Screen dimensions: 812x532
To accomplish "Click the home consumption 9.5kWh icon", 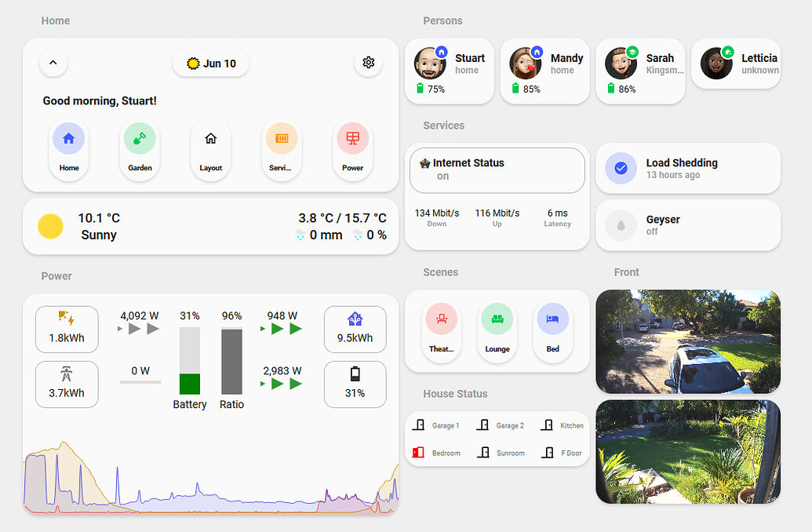I will [x=355, y=329].
